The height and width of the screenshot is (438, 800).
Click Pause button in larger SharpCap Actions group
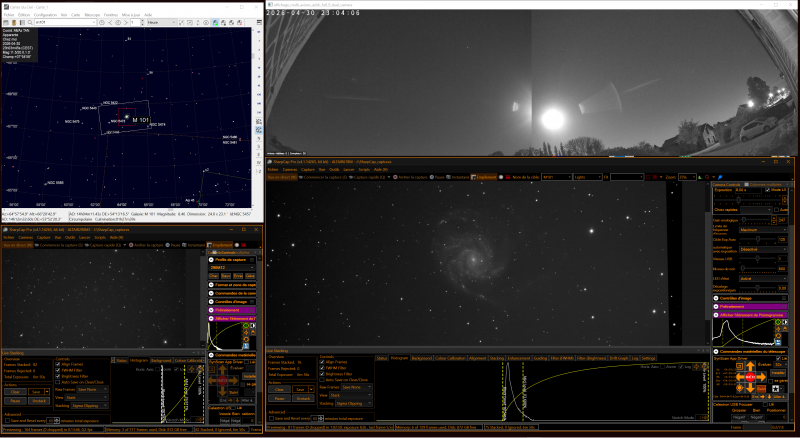(280, 398)
